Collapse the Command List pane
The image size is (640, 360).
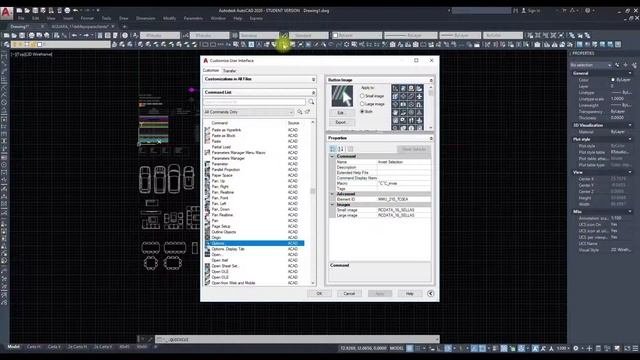pyautogui.click(x=313, y=92)
